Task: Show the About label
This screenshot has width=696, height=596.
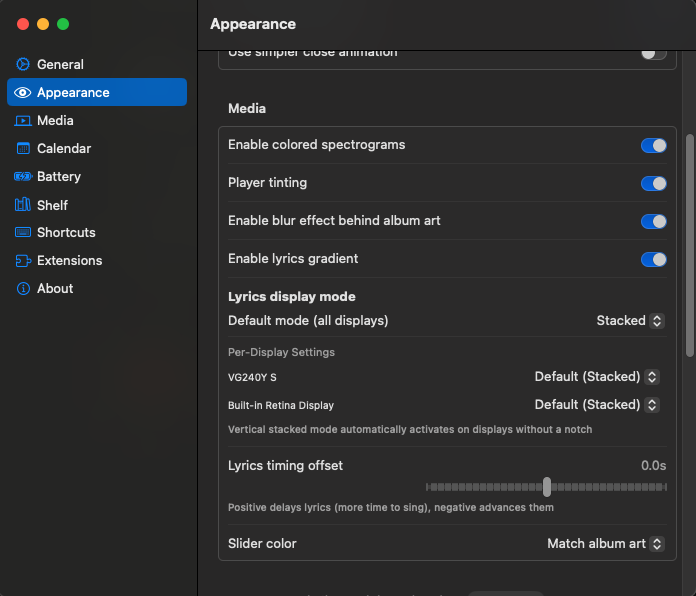Action: [x=55, y=288]
